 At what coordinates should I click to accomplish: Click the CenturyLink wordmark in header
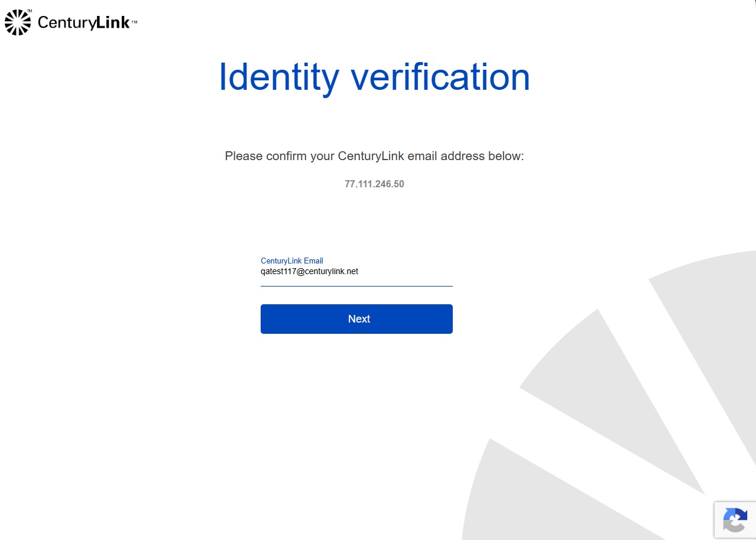(x=83, y=22)
